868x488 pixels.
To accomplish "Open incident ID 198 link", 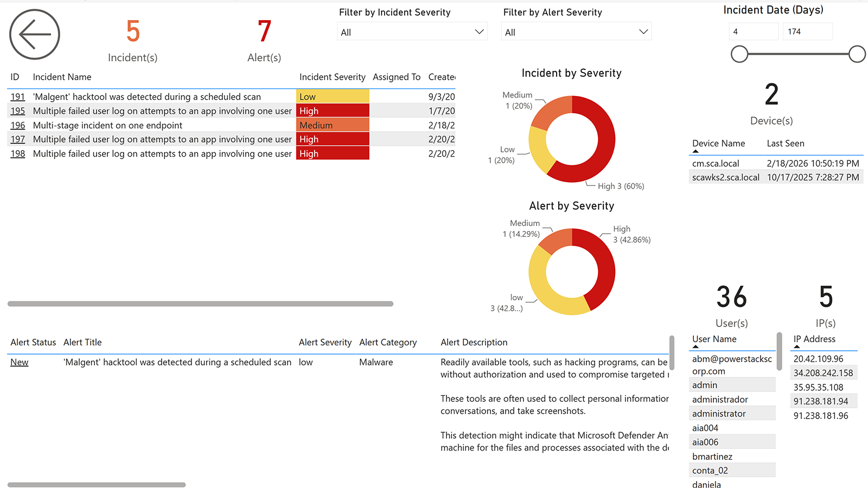I will [18, 153].
